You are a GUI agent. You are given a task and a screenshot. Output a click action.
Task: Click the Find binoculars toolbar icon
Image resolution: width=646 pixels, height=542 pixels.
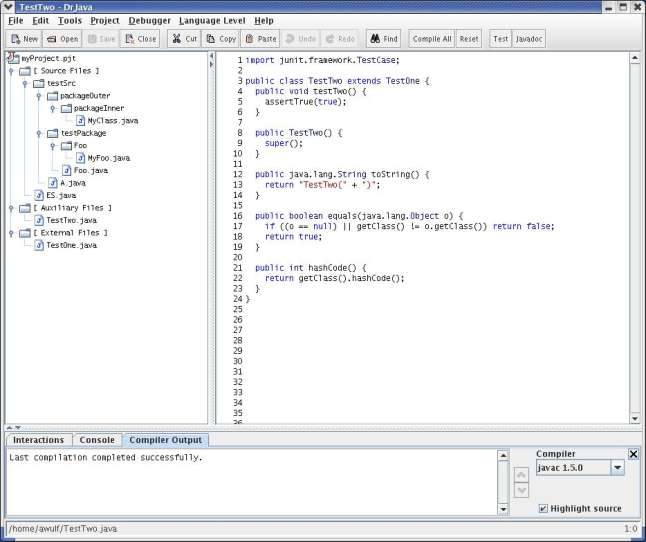click(x=374, y=39)
